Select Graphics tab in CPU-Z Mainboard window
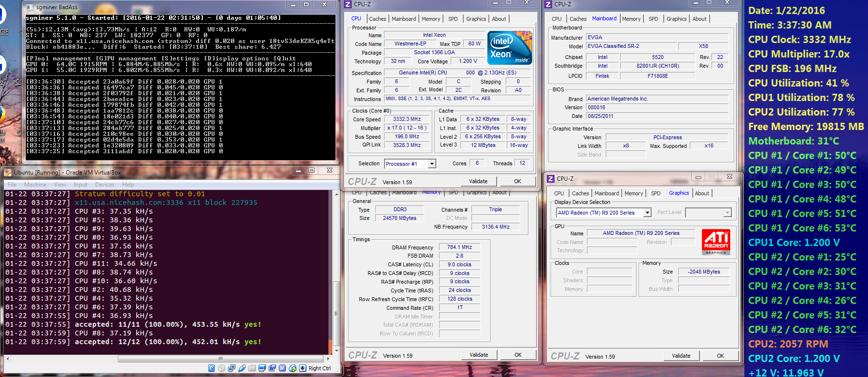Viewport: 868px width, 377px height. (x=676, y=19)
